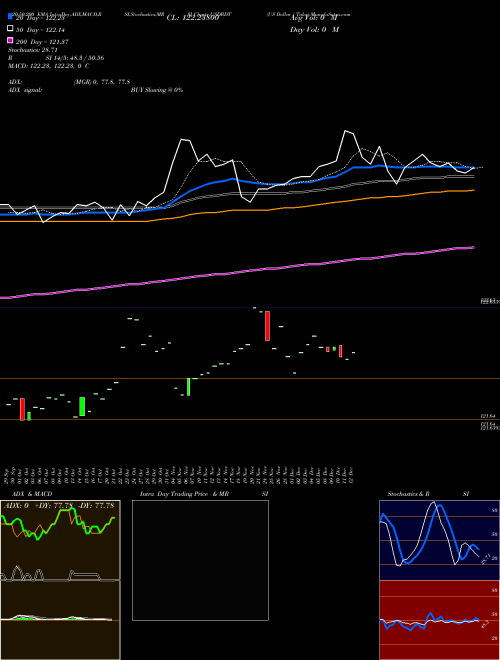Click the large green candle in mid October
The image size is (500, 660).
point(82,407)
